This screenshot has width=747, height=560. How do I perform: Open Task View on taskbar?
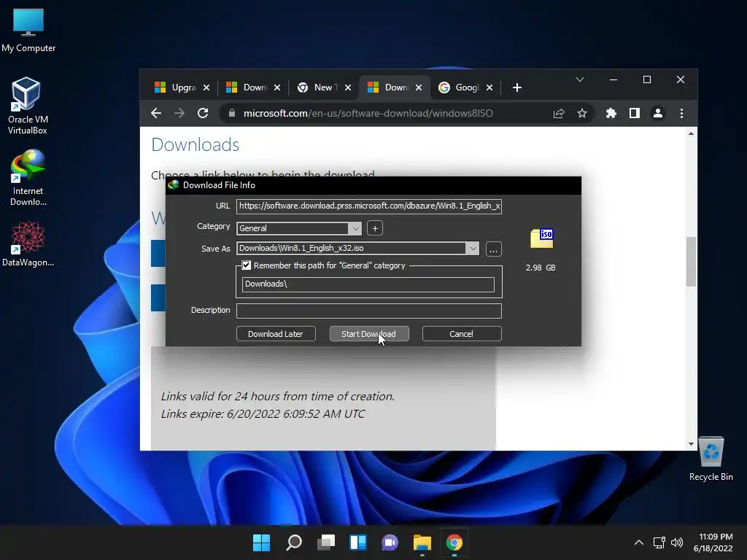click(x=326, y=542)
